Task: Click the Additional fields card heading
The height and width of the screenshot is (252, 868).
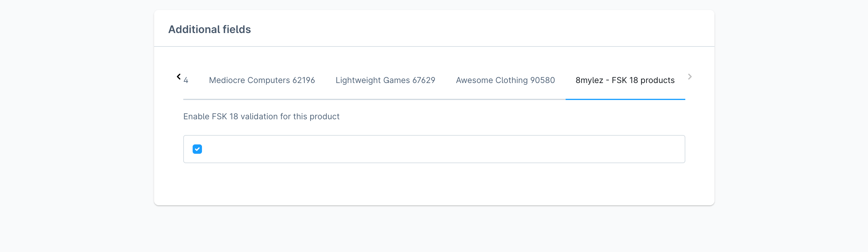Action: [x=209, y=29]
